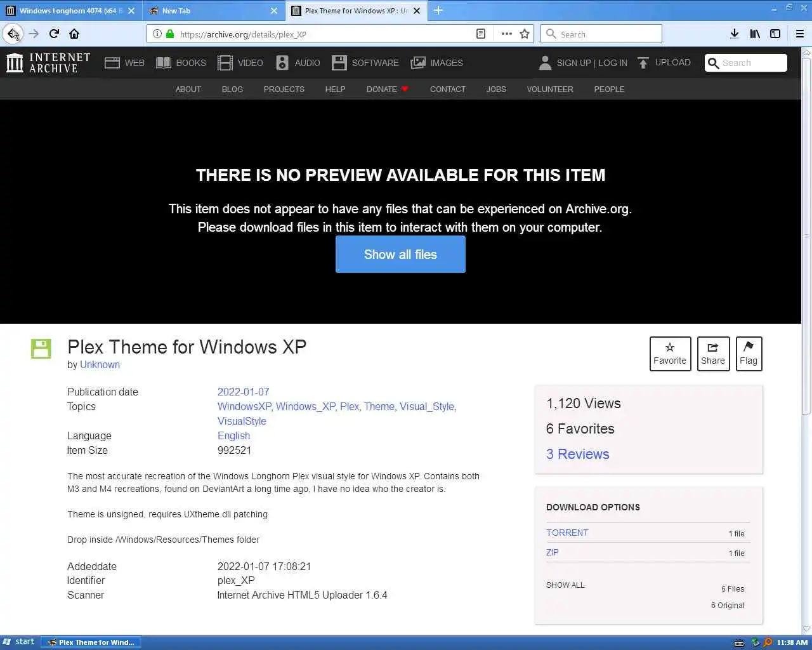Download the TORRENT option
Viewport: 812px width, 650px height.
point(567,533)
